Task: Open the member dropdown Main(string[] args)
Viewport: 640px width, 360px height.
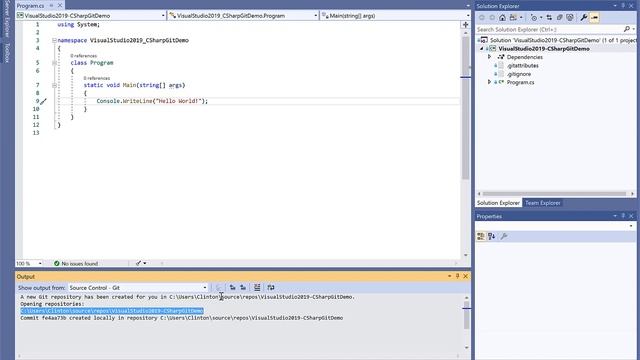Action: (468, 16)
